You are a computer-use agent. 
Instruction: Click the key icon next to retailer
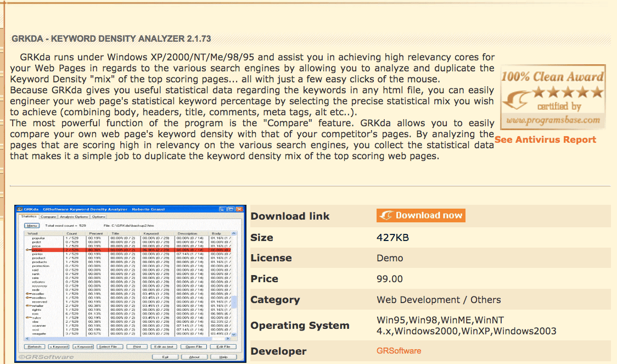[29, 306]
